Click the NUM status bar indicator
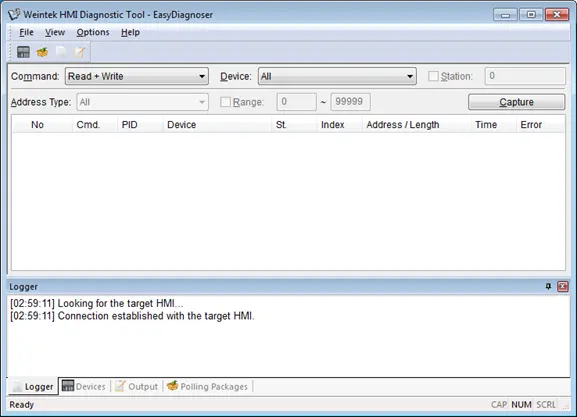Image resolution: width=577 pixels, height=417 pixels. (x=521, y=405)
